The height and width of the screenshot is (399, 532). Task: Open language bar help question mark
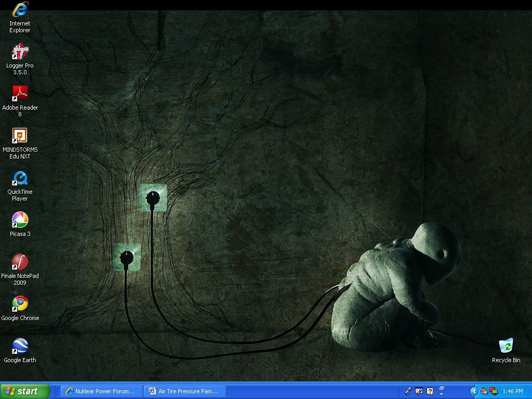coord(430,391)
